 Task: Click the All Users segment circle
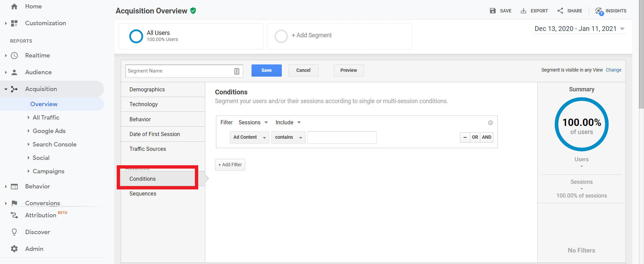[136, 36]
